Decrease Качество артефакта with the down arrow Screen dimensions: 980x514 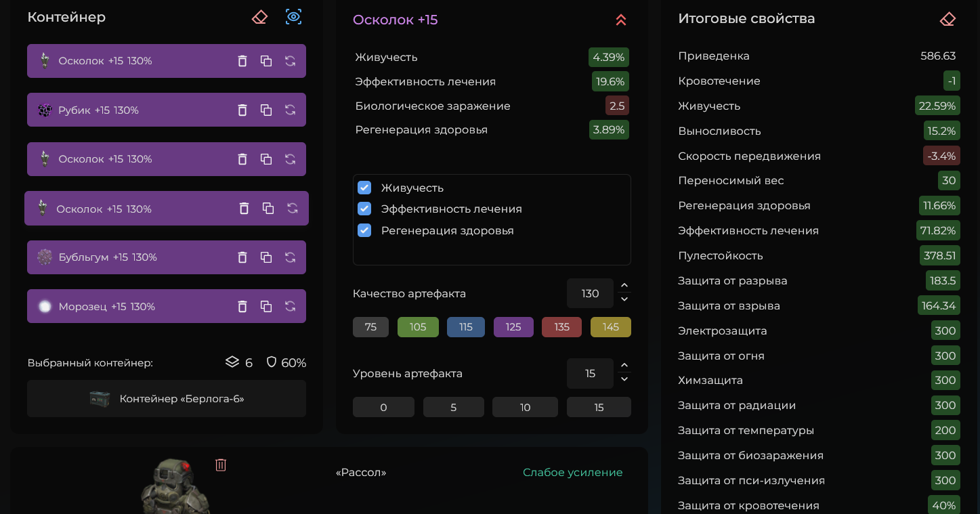tap(624, 299)
